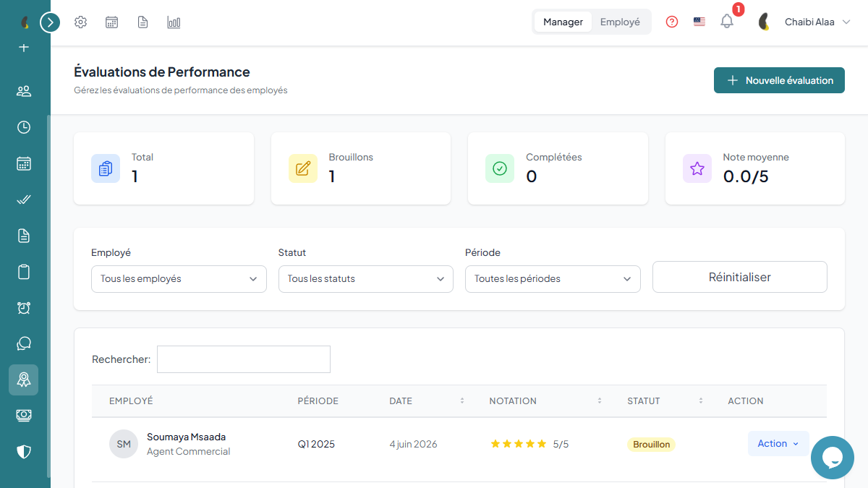Click the PÉRIODE column header

pyautogui.click(x=318, y=401)
